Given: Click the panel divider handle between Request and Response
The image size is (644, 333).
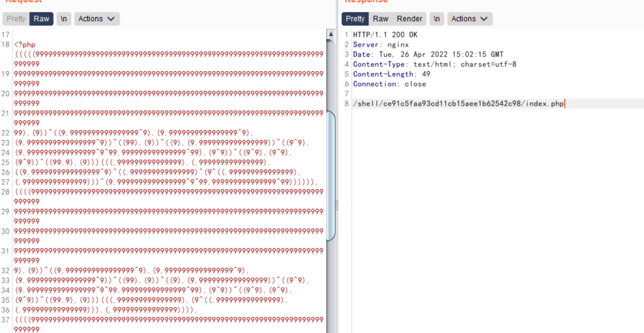Looking at the screenshot, I should (x=337, y=205).
